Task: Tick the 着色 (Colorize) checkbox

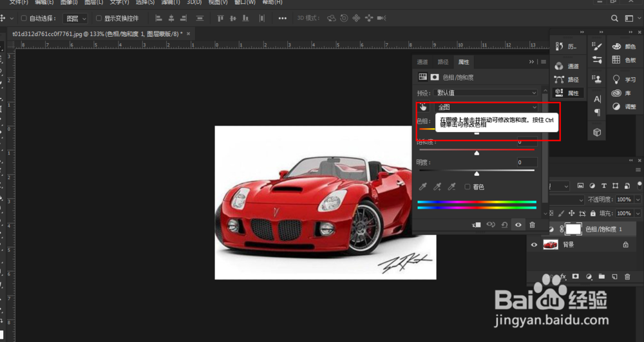Action: (467, 187)
